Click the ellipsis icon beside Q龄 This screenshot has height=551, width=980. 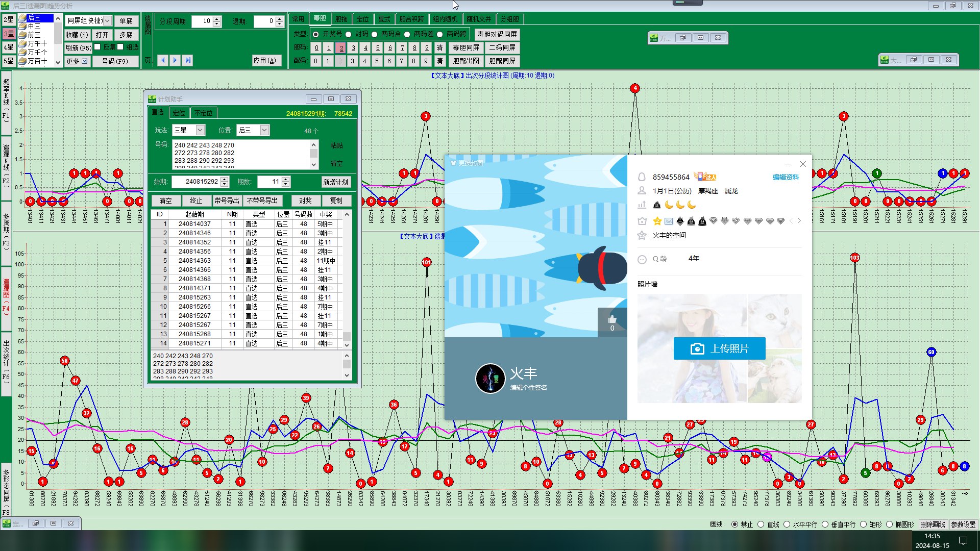coord(642,259)
